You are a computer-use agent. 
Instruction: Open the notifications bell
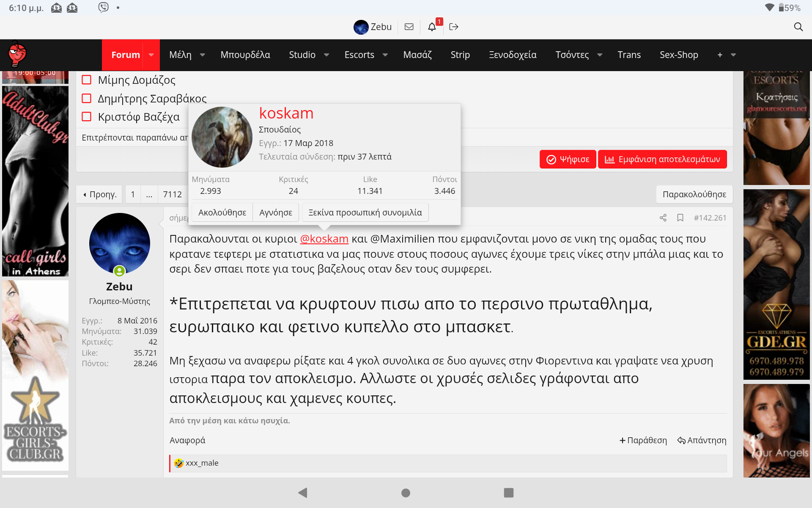(432, 27)
